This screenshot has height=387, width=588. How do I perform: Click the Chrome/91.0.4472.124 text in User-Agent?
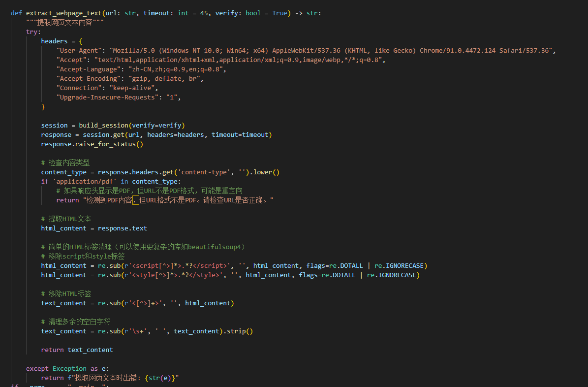[x=458, y=51]
